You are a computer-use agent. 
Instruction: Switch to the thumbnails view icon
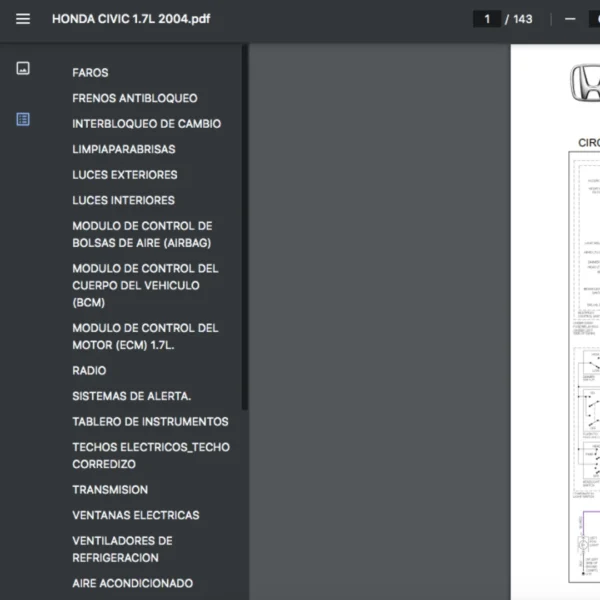(23, 68)
